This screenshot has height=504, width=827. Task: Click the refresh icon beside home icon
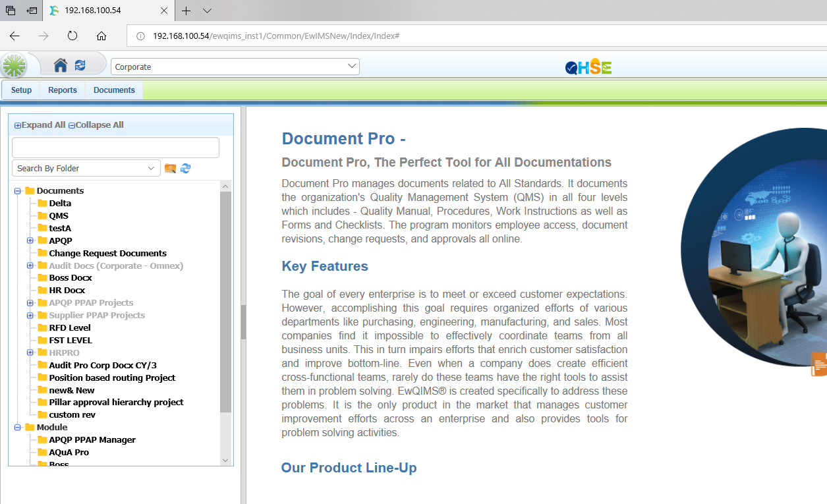pyautogui.click(x=80, y=65)
